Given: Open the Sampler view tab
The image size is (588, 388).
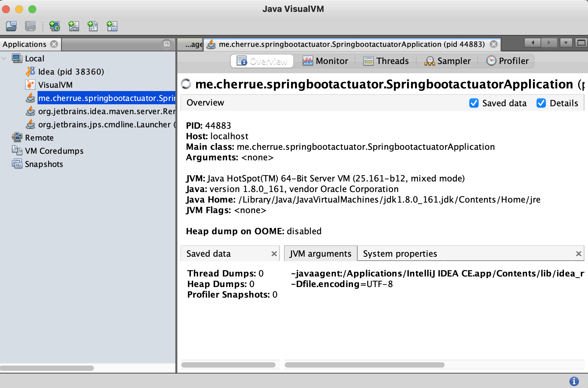Looking at the screenshot, I should click(448, 61).
